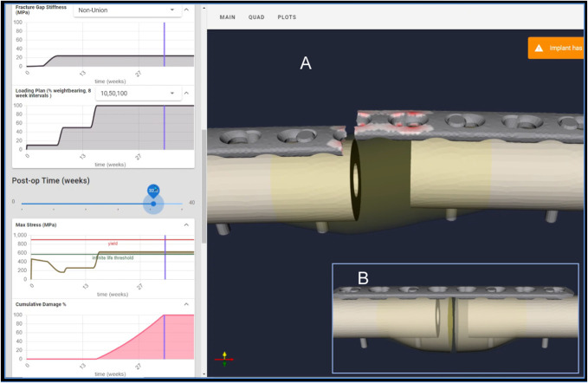The height and width of the screenshot is (383, 588).
Task: Click the warning triangle icon
Action: point(540,49)
